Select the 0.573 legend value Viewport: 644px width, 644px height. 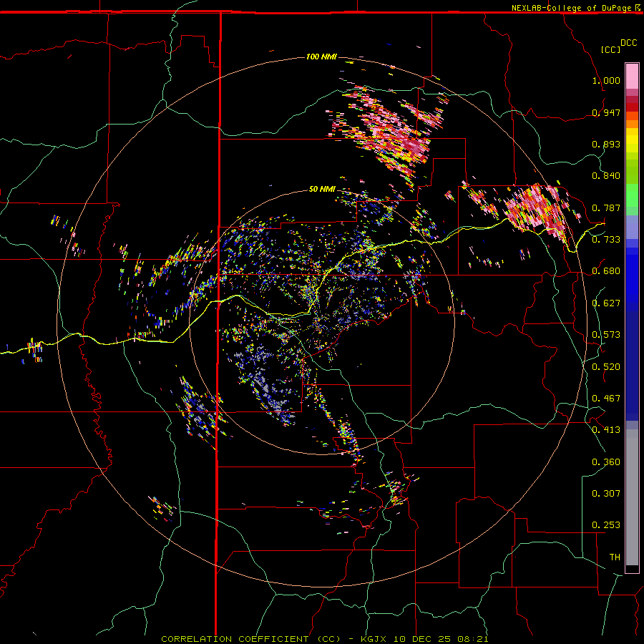[606, 335]
